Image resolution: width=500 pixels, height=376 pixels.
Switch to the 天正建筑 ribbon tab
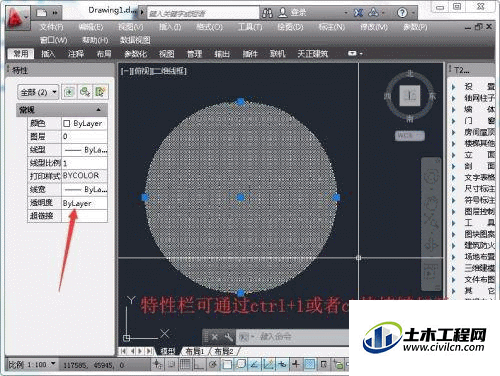point(312,54)
